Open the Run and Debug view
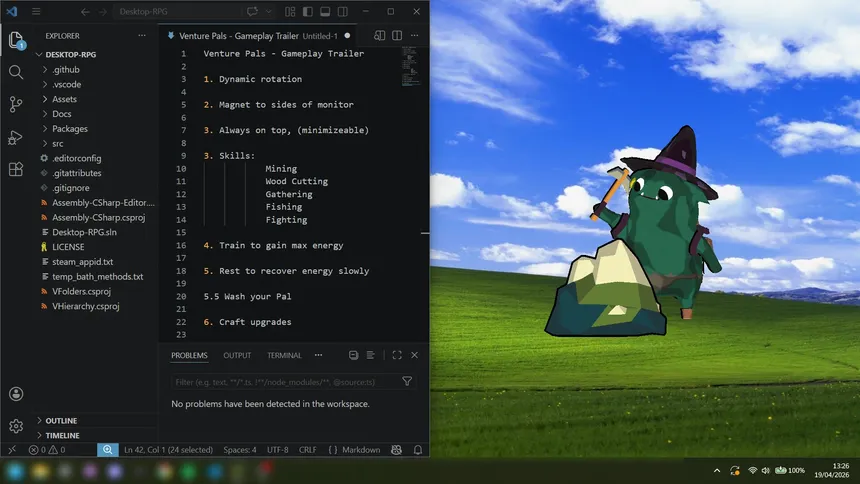This screenshot has height=484, width=860. click(x=16, y=137)
